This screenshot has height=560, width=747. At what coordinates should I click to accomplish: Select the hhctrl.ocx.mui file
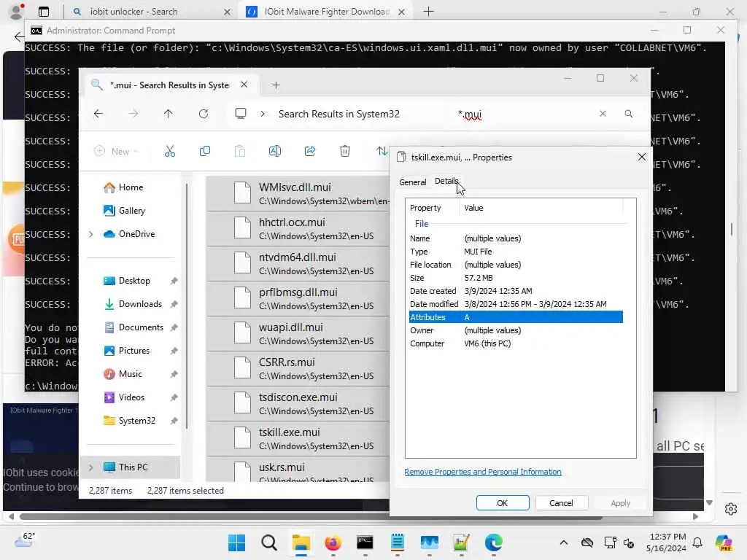298,228
